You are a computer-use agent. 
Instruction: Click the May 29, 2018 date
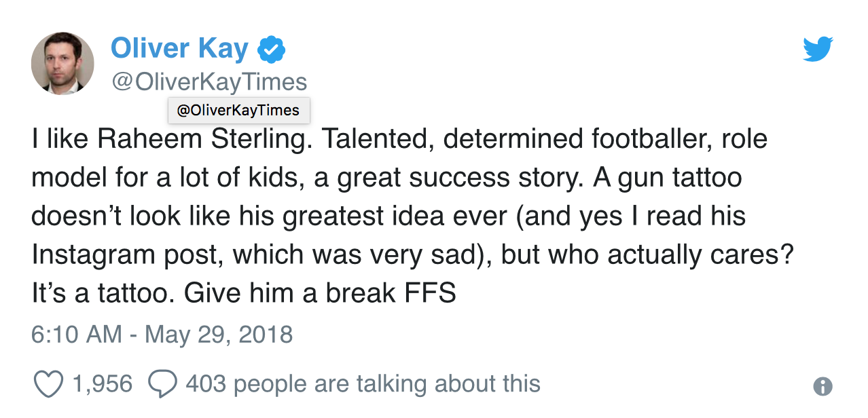click(x=219, y=335)
